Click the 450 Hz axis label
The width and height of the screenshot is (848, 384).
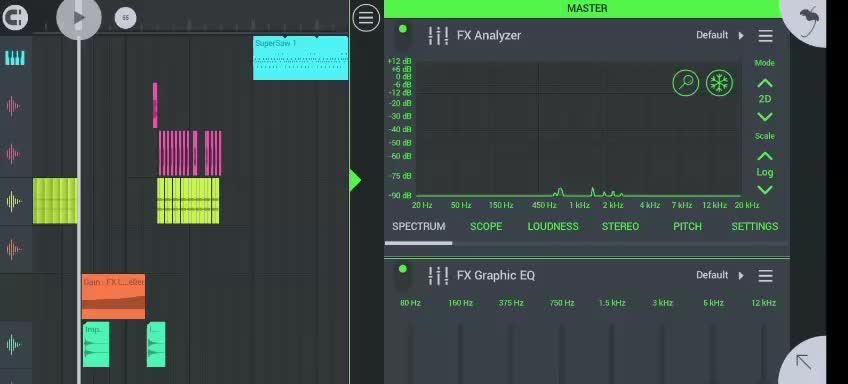(x=544, y=206)
